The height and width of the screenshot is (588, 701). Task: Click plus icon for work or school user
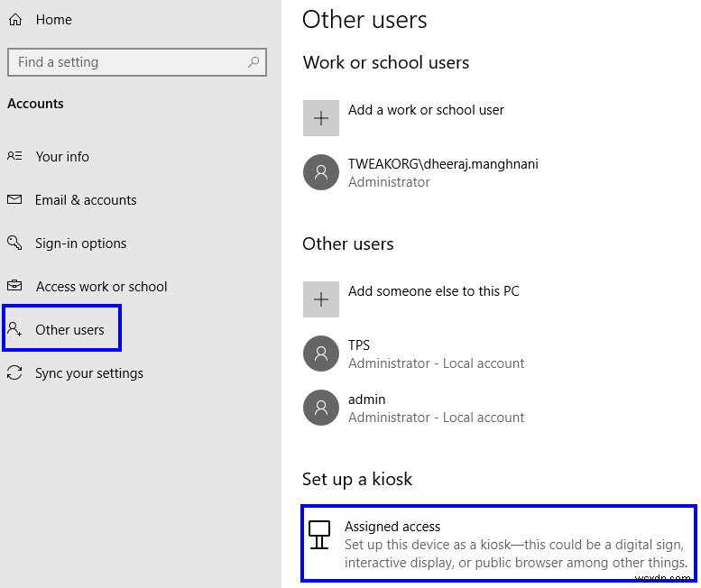click(x=321, y=118)
